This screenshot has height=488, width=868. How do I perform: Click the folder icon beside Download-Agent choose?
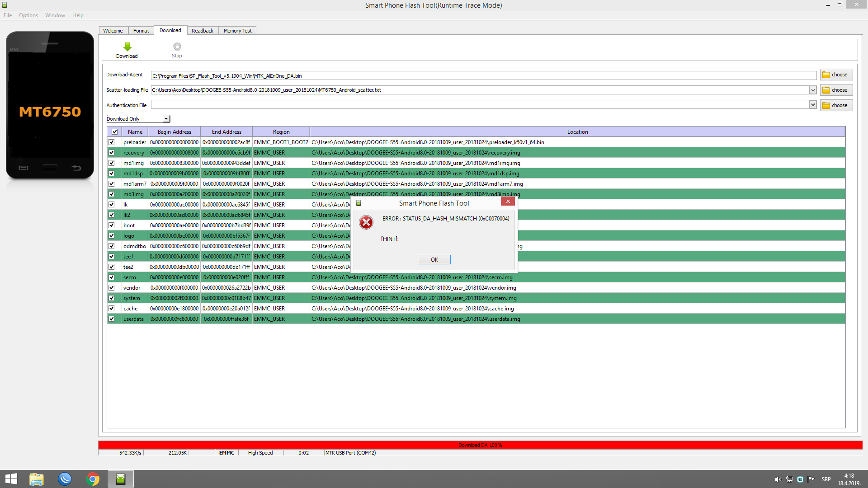[826, 75]
